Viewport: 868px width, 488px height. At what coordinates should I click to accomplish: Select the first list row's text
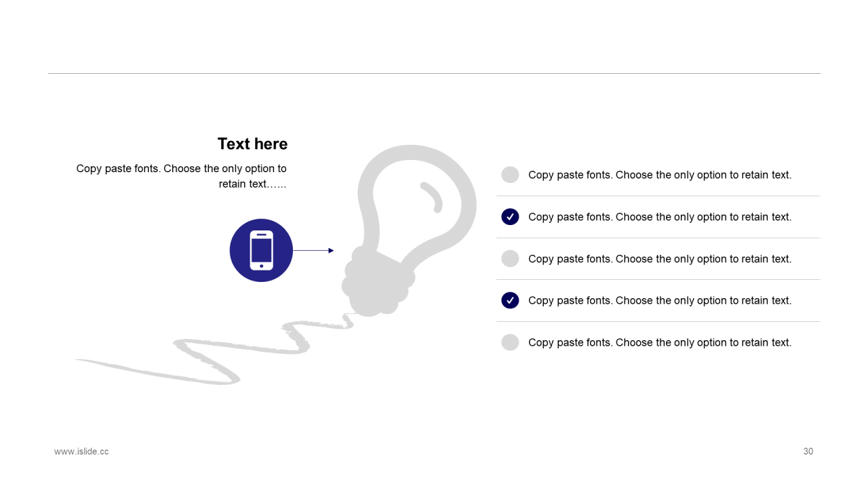660,175
